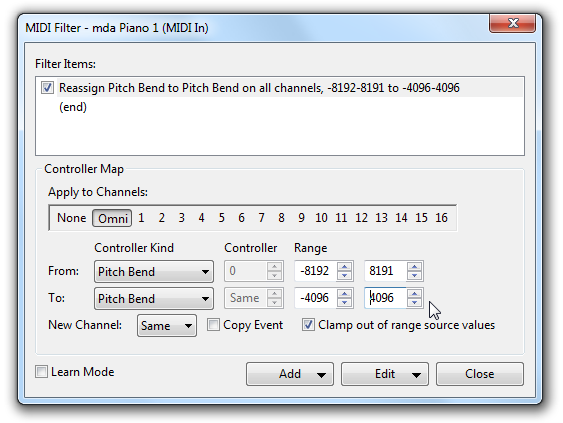Screen dimensions: 563x423
Task: Disable Clamp out of range source values
Action: coord(308,325)
